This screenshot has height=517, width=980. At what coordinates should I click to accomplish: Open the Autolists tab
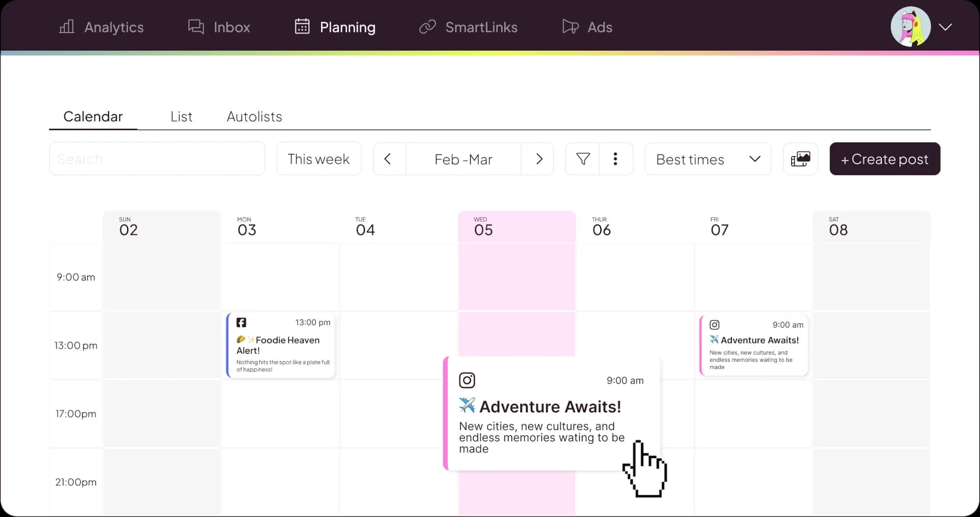pos(254,116)
